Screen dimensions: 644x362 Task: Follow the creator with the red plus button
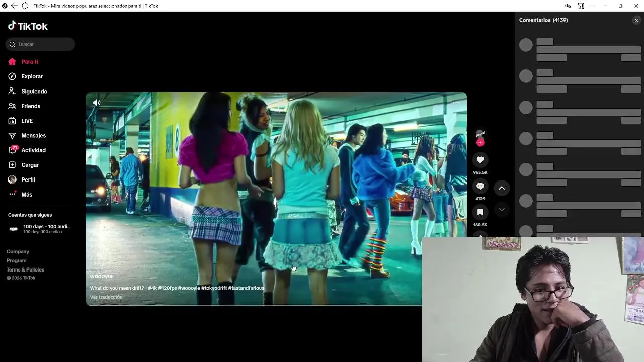480,143
